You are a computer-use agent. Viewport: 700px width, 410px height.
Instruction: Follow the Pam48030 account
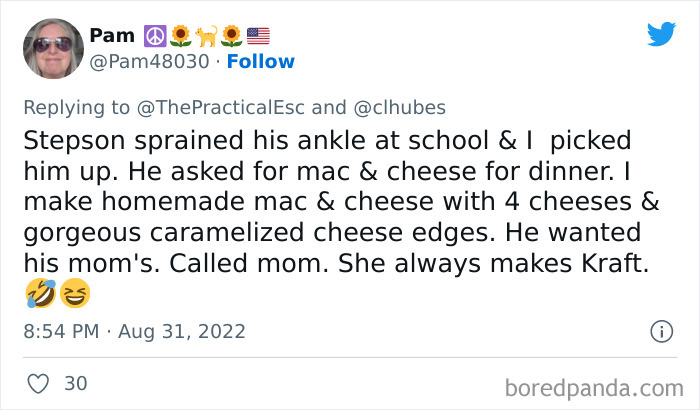[x=260, y=62]
